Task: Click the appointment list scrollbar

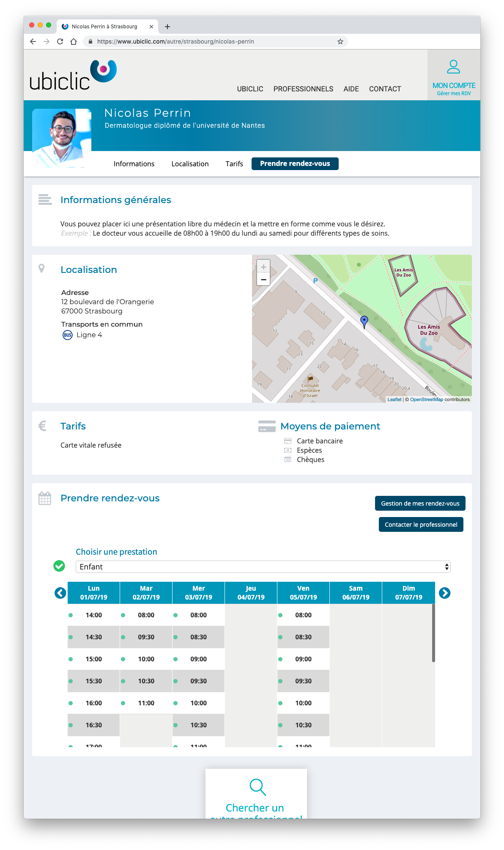Action: point(433,633)
